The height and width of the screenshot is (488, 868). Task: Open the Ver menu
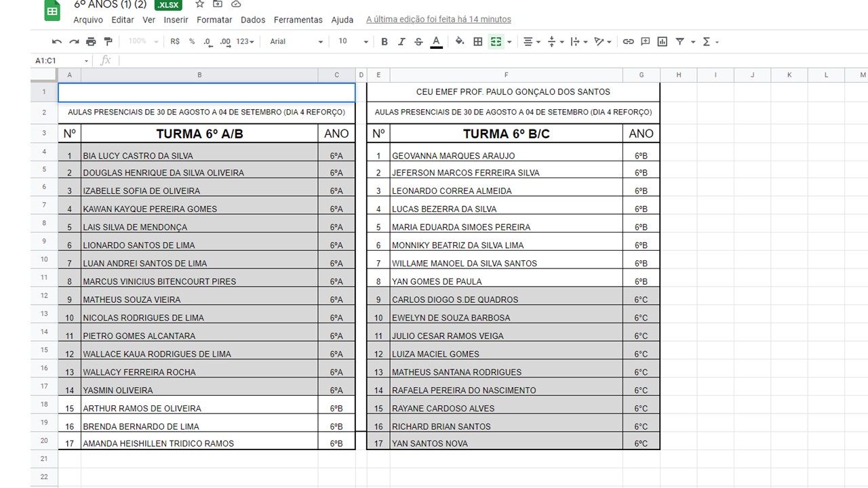point(149,20)
